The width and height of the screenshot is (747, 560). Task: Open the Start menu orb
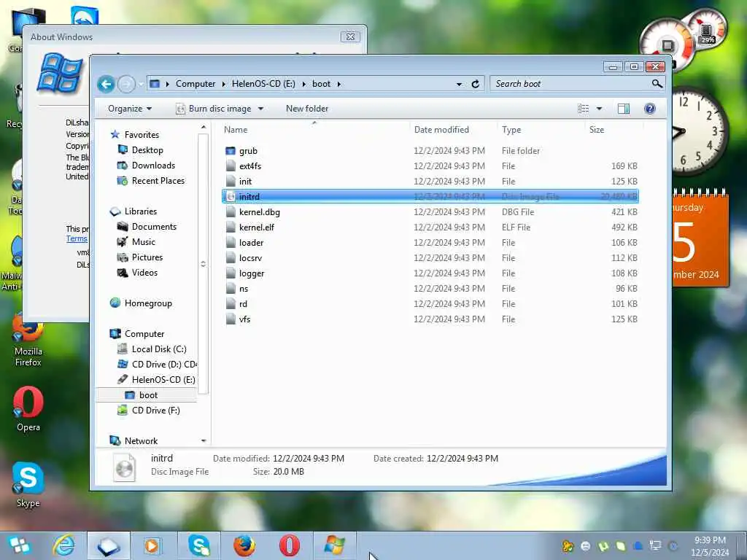18,545
